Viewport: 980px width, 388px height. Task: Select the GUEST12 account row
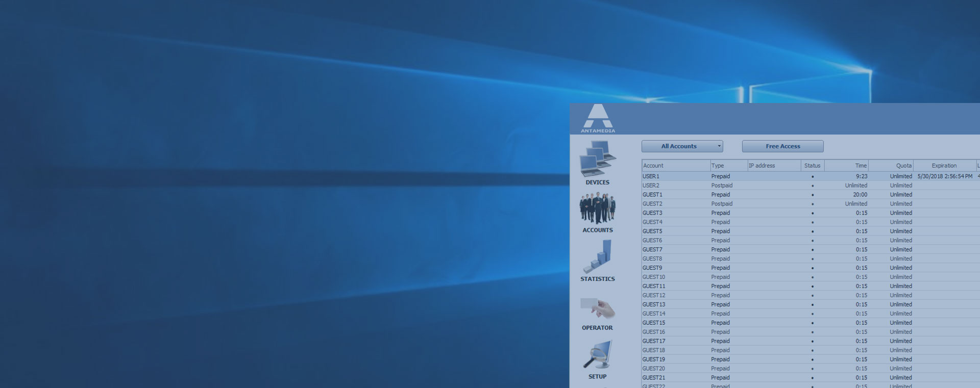[x=811, y=296]
